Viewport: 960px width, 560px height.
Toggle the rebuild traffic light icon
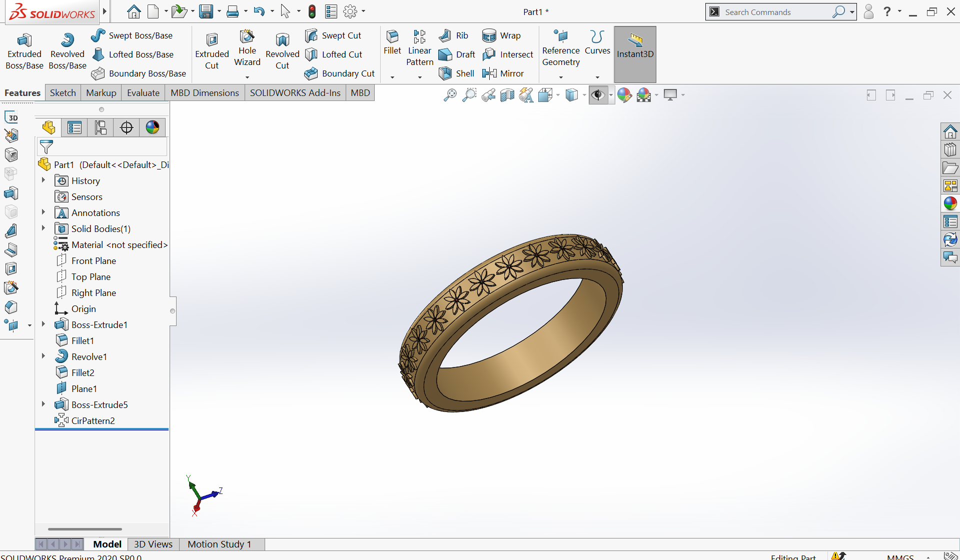[x=312, y=11]
